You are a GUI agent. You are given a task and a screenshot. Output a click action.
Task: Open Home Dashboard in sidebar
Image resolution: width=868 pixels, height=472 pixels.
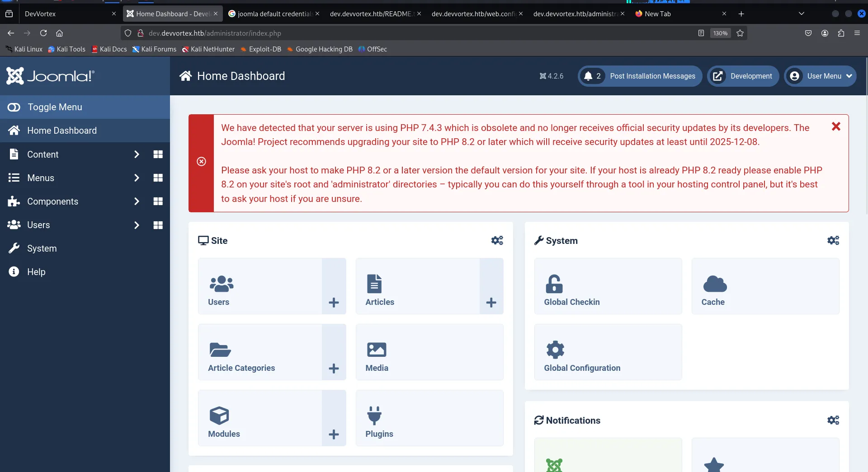(x=85, y=131)
